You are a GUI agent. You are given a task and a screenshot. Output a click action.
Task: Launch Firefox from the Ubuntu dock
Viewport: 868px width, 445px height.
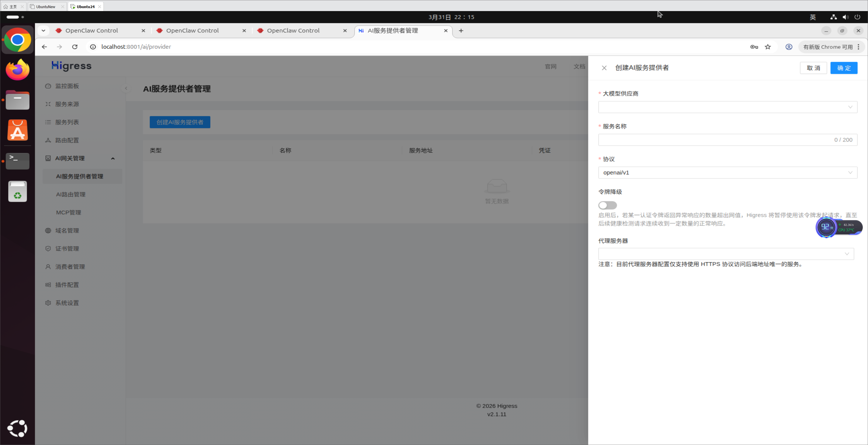(18, 70)
